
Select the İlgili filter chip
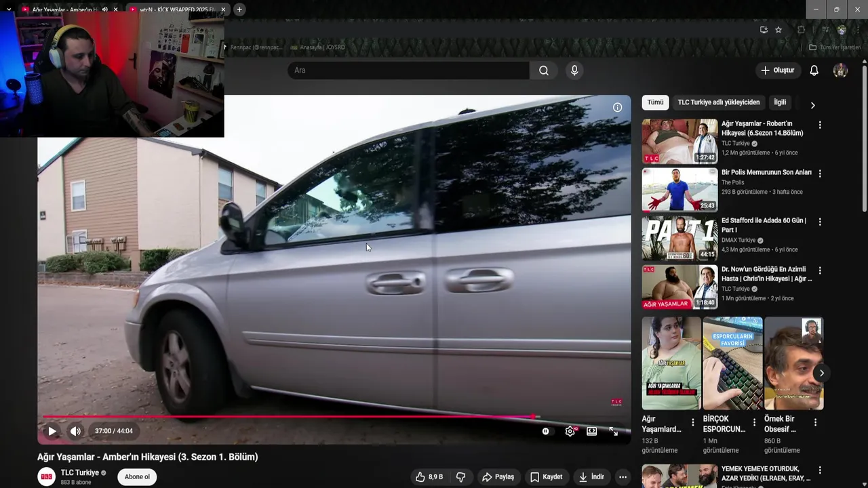point(781,102)
